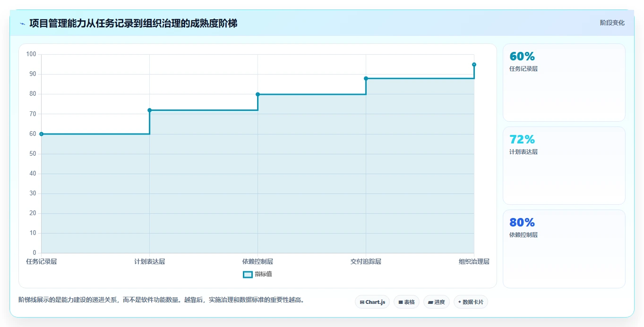Click the 任务记录层 x-axis label

[42, 261]
